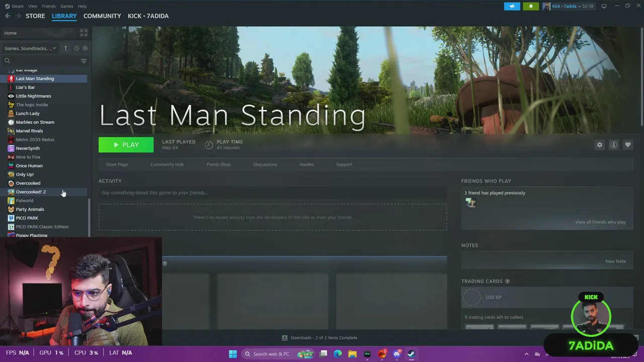
Task: Open Task View on taskbar
Action: (324, 354)
